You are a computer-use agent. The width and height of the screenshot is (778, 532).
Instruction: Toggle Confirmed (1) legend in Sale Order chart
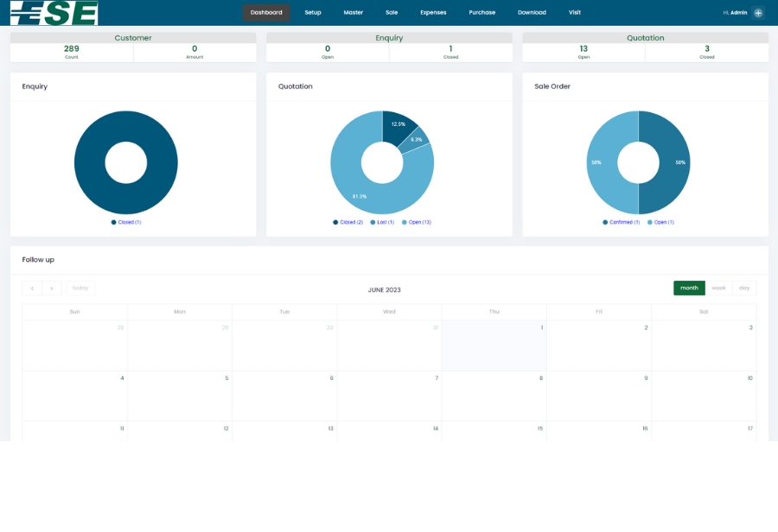click(x=622, y=222)
